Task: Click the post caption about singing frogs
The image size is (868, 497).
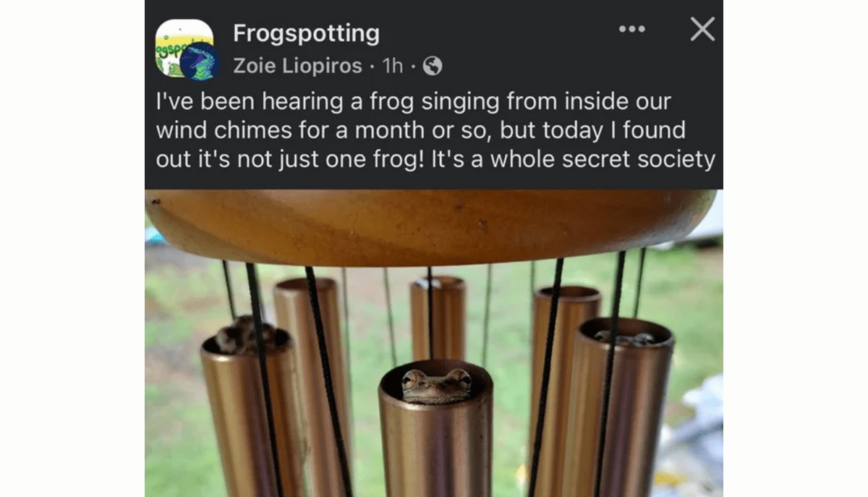Action: 434,130
